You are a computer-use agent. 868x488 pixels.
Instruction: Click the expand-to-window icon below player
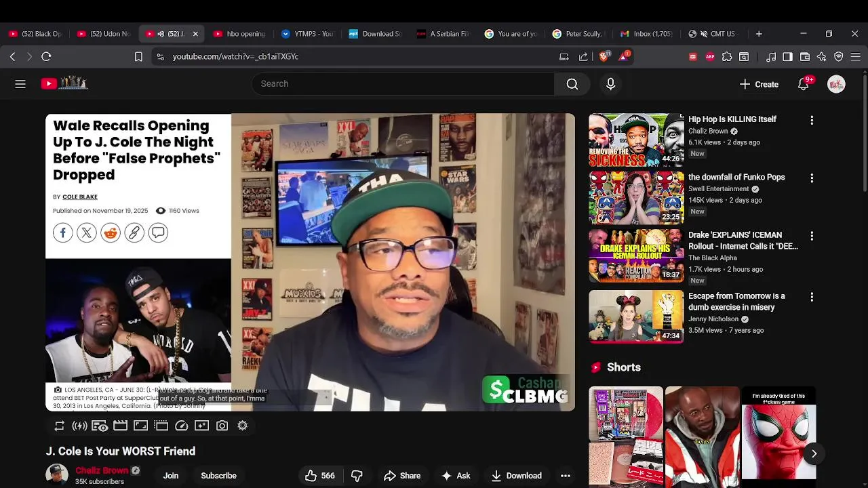(140, 426)
